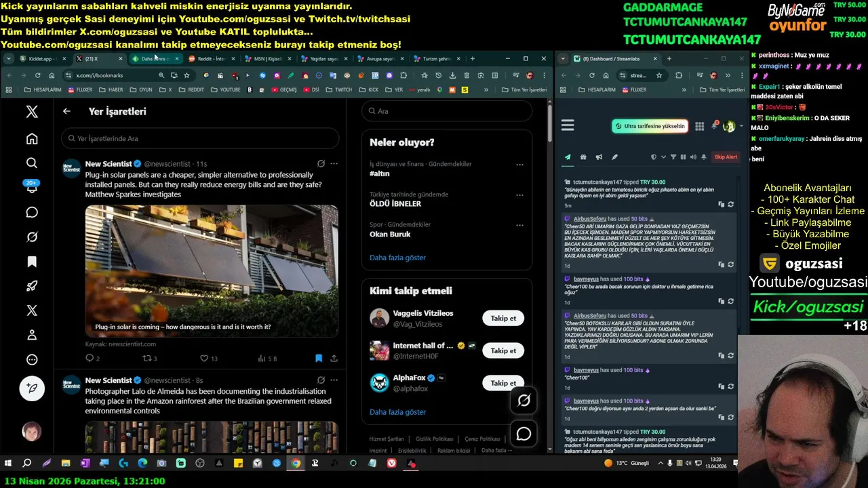Viewport: 868px width, 488px height.
Task: Follow Vaggelis Vitzileos
Action: 503,319
